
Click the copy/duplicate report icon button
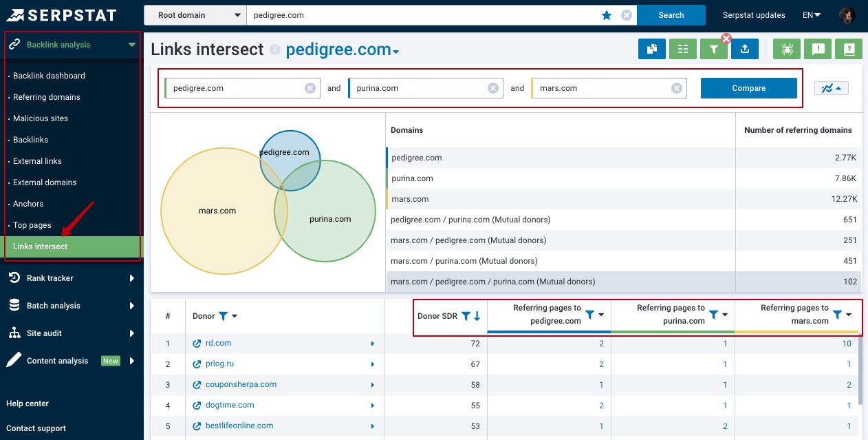click(652, 49)
